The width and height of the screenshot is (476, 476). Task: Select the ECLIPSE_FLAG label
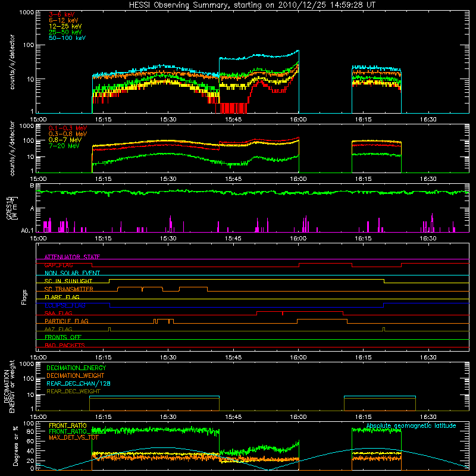[65, 305]
